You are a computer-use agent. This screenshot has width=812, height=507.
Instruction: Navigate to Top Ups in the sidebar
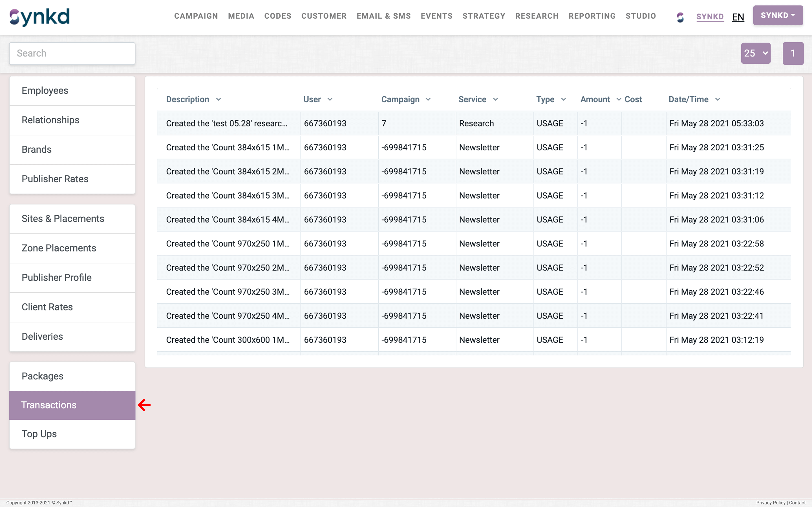[39, 433]
